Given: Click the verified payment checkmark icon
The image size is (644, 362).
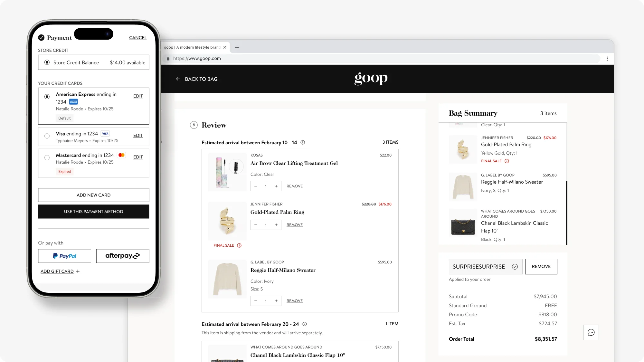Looking at the screenshot, I should click(x=41, y=37).
